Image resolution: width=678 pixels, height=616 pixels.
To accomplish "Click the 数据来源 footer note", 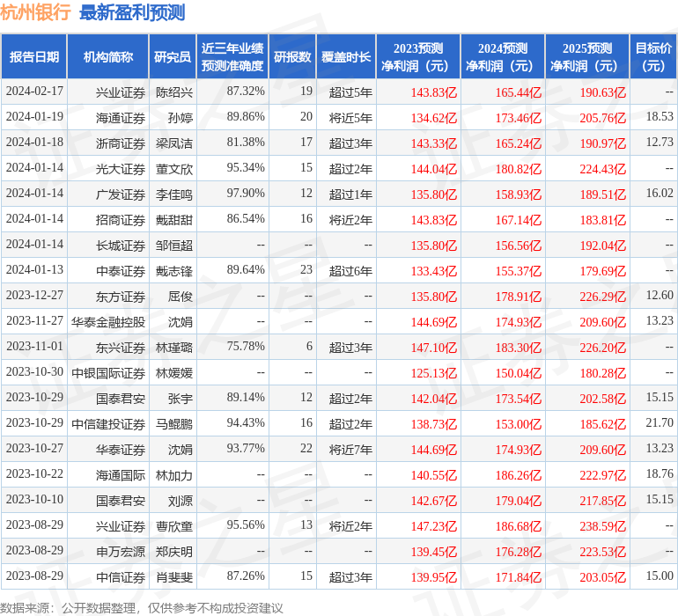I will pos(142,608).
